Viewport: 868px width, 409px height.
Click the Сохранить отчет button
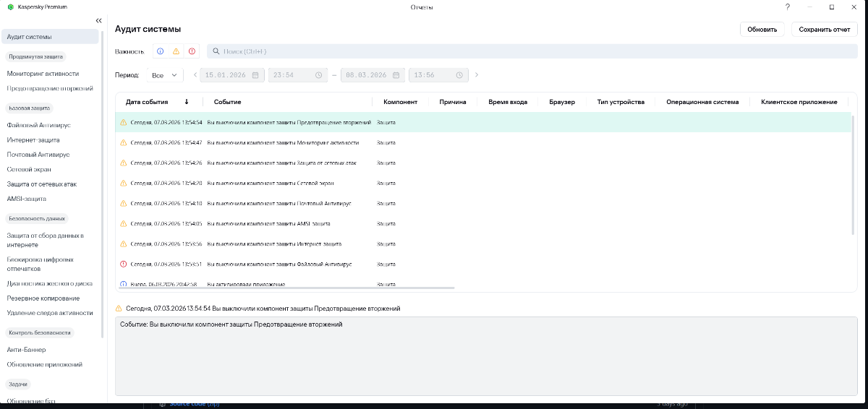tap(824, 29)
